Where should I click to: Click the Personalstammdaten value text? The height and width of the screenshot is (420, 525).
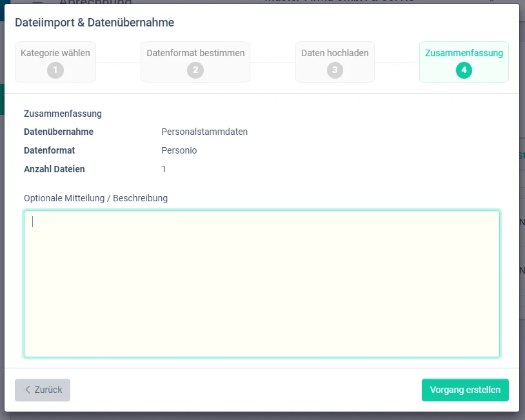tap(204, 132)
